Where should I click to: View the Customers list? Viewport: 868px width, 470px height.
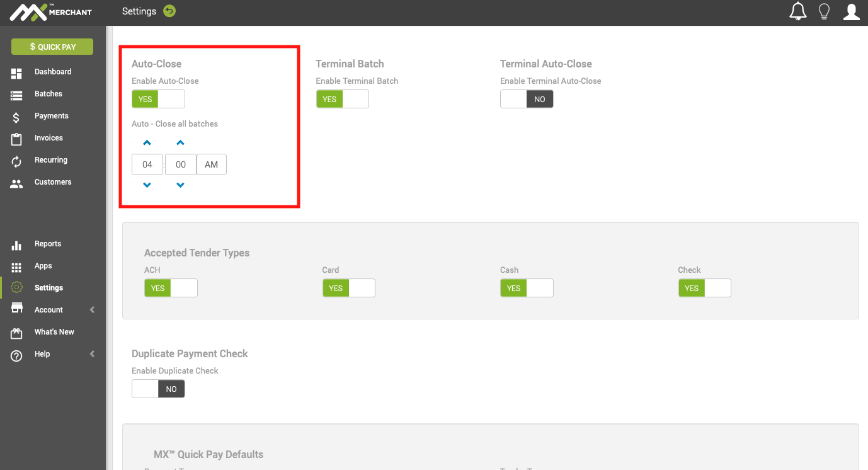tap(52, 181)
